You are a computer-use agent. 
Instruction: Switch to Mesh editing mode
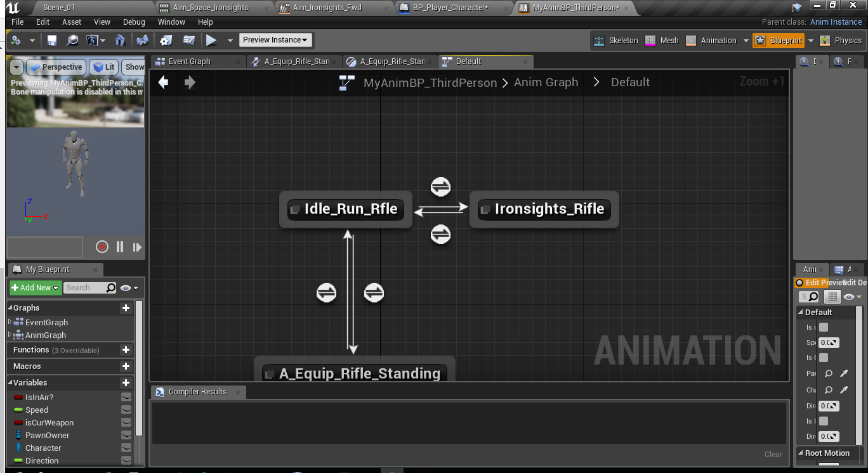662,41
